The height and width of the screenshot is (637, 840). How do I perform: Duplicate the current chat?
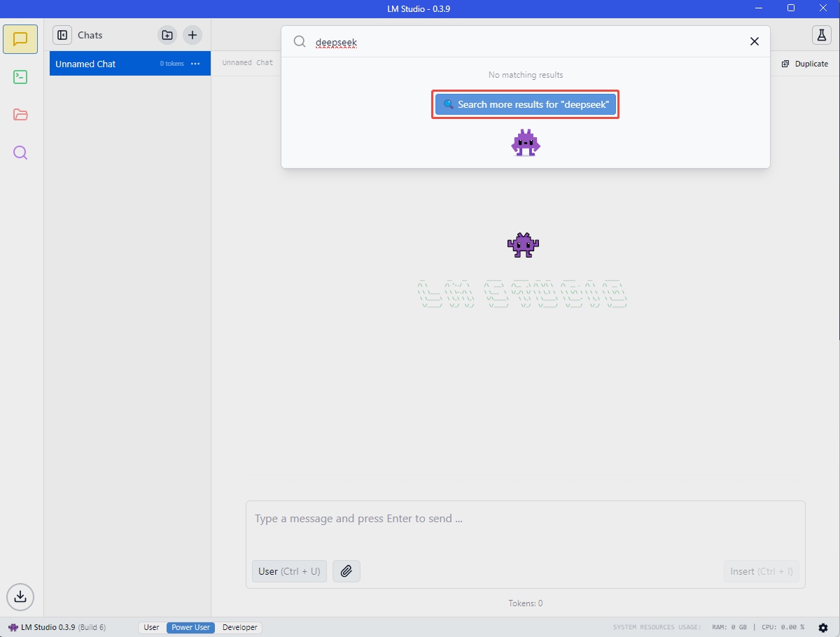[x=805, y=64]
